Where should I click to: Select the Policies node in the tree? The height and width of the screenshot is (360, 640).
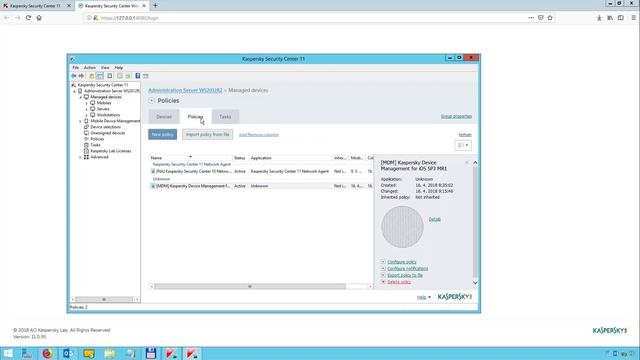pos(97,139)
